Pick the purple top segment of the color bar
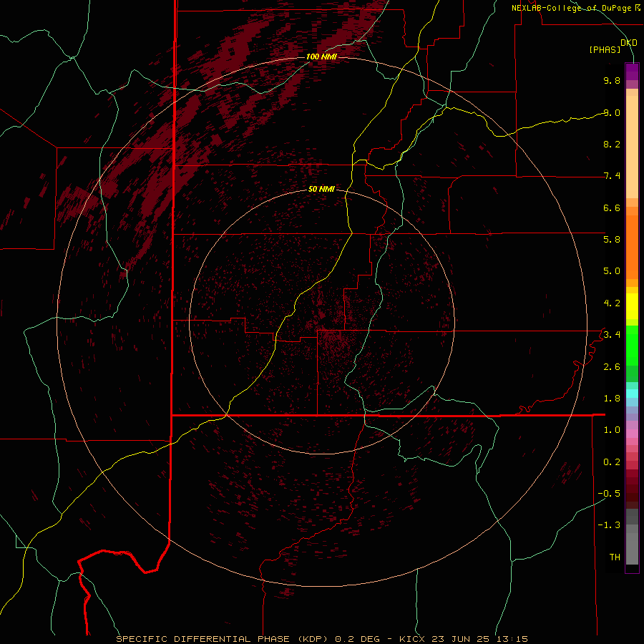This screenshot has width=644, height=644. tap(632, 72)
